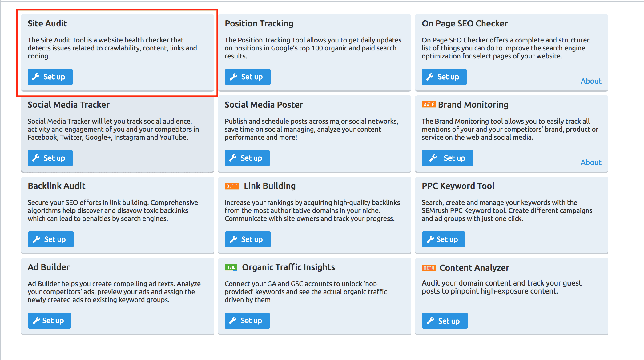644x360 pixels.
Task: Click the wrench icon on On Page SEO Checker
Action: point(430,77)
